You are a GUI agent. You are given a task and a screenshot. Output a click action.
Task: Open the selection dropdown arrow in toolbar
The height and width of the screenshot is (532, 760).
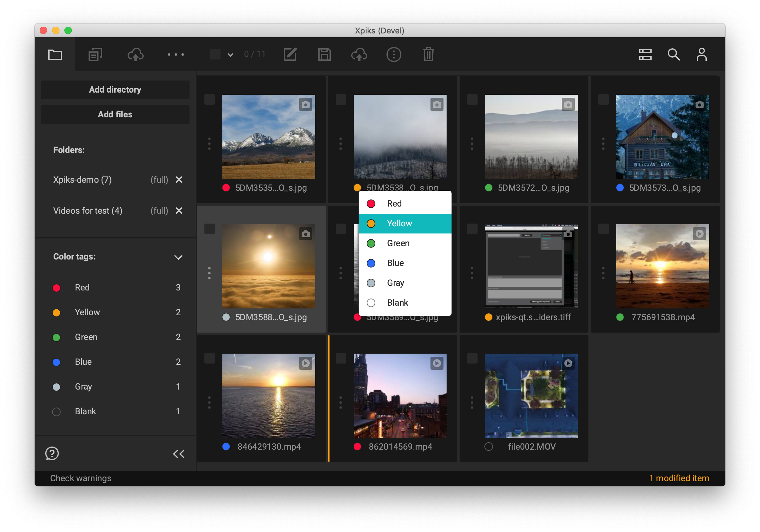click(x=230, y=54)
